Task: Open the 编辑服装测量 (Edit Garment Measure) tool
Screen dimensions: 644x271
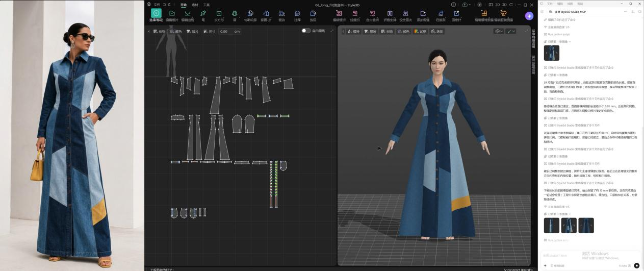Action: point(503,15)
